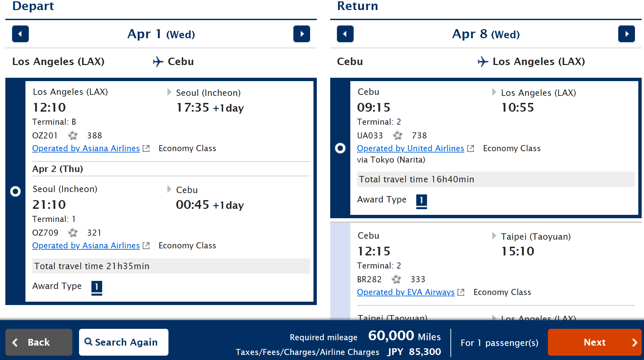Select the Asiana Airlines departure flight radio
This screenshot has width=644, height=360.
pyautogui.click(x=15, y=191)
